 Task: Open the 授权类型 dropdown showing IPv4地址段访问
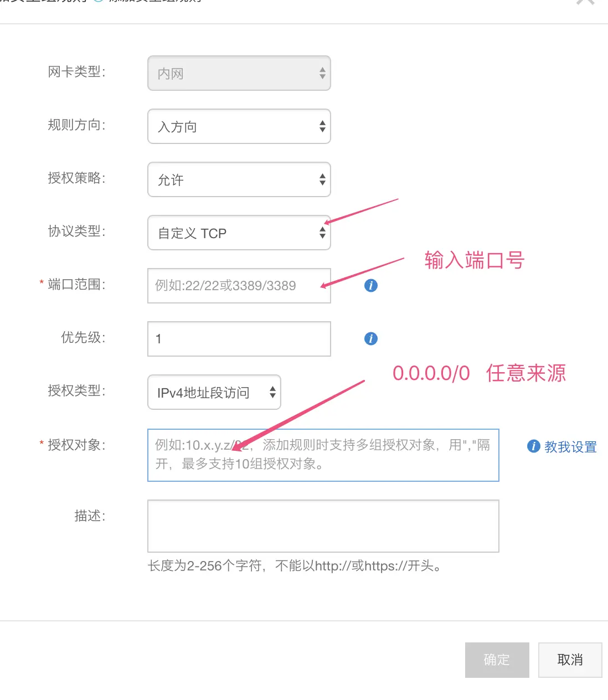[x=214, y=392]
